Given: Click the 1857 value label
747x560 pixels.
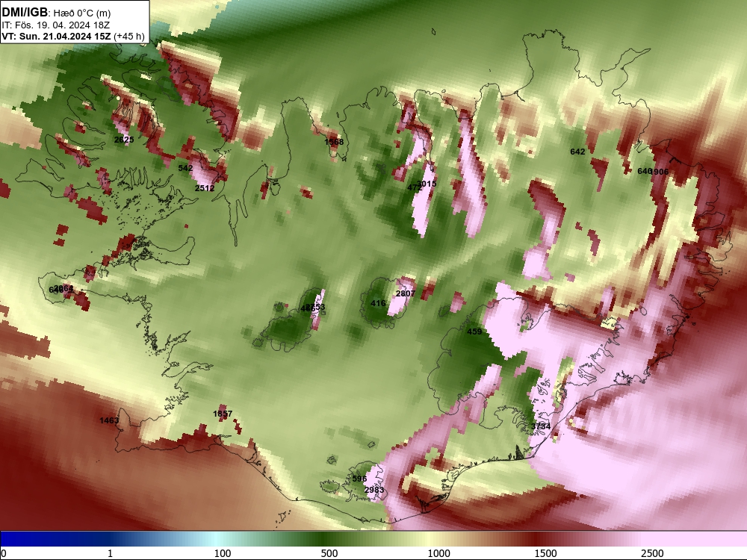Looking at the screenshot, I should 223,414.
